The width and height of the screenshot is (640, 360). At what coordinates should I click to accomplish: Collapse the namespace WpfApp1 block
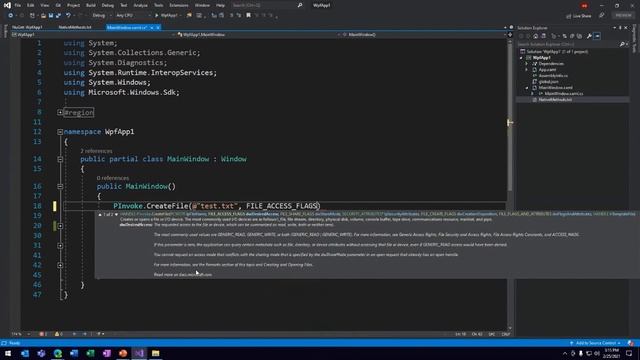pyautogui.click(x=60, y=132)
